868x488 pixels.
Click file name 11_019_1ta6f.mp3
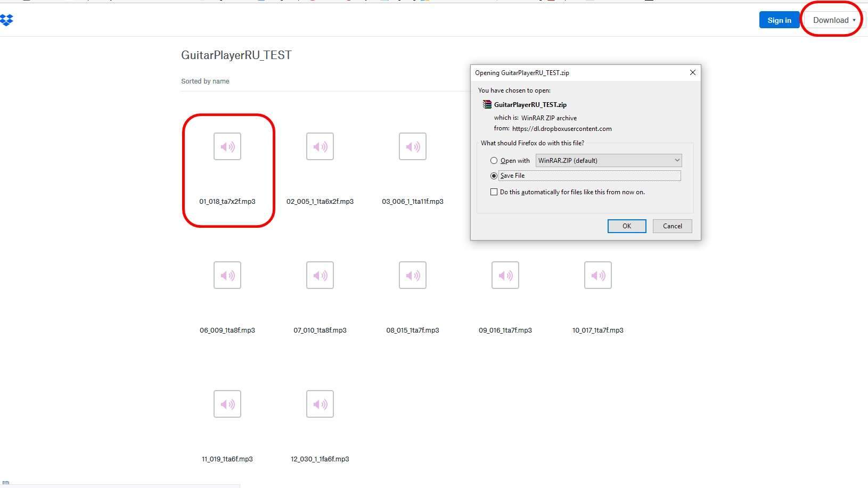point(227,459)
